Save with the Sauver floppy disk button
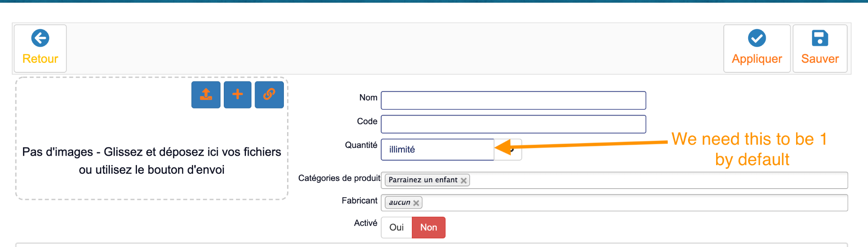Image resolution: width=868 pixels, height=247 pixels. pos(820,48)
